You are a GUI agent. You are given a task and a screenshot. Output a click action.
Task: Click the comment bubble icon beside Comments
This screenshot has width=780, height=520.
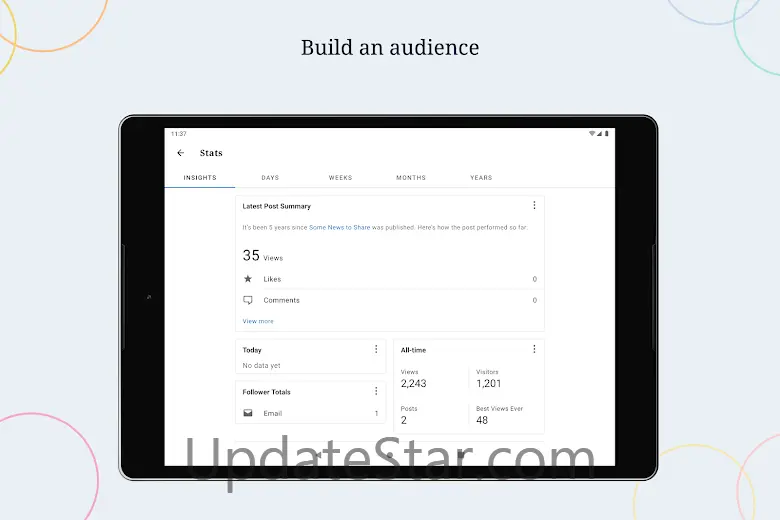point(248,300)
